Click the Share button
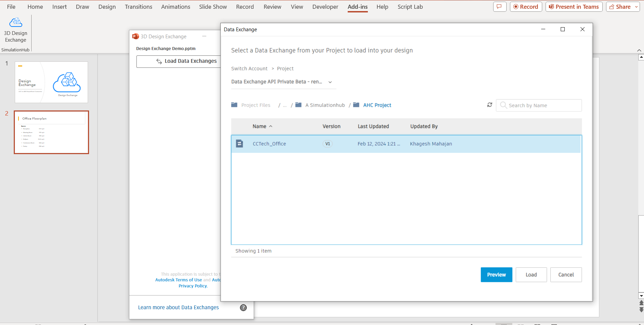644x325 pixels. point(620,7)
